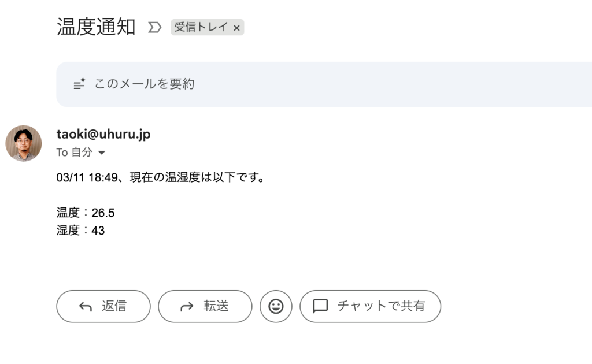Click the 湿度：43 reading line
This screenshot has height=364, width=592.
(x=80, y=231)
